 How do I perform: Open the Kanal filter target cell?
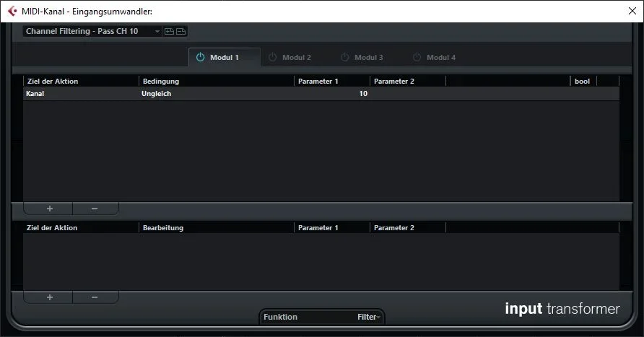(81, 94)
